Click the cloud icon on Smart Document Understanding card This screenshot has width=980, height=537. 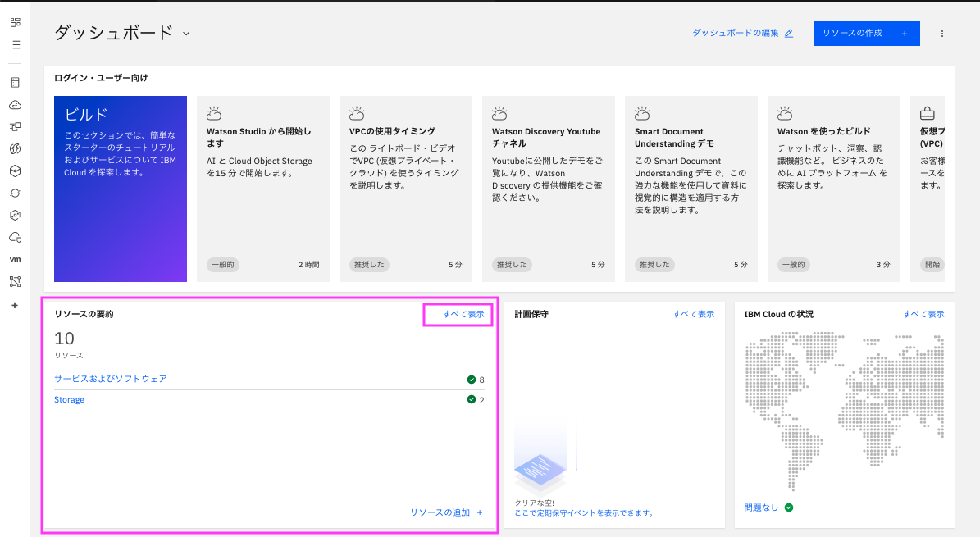point(642,113)
